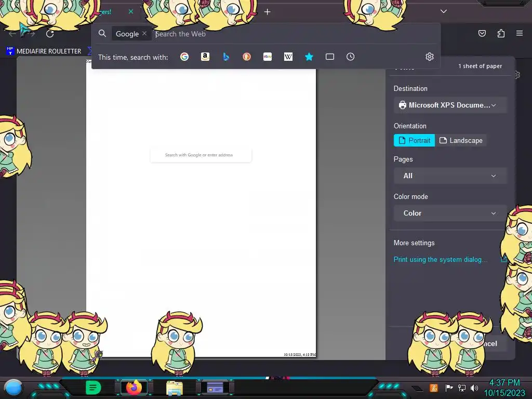
Task: Open the purple window app on taskbar
Action: [x=215, y=388]
